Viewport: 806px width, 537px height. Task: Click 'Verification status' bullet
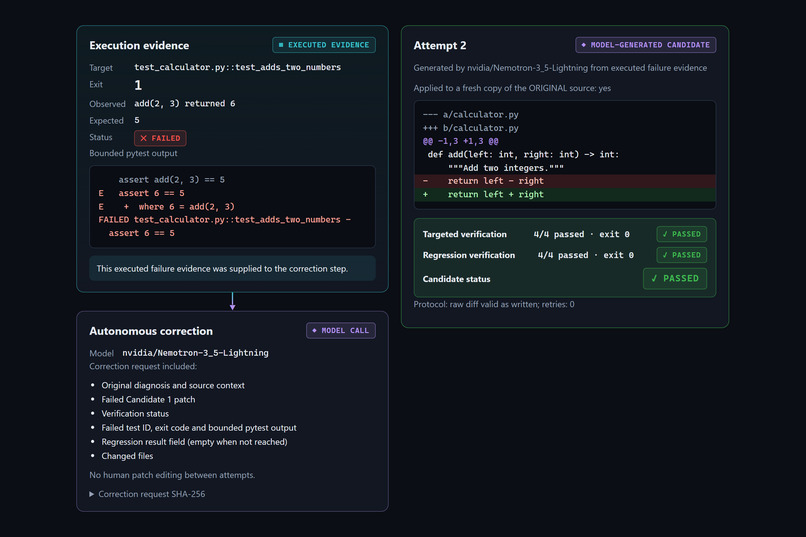[135, 414]
